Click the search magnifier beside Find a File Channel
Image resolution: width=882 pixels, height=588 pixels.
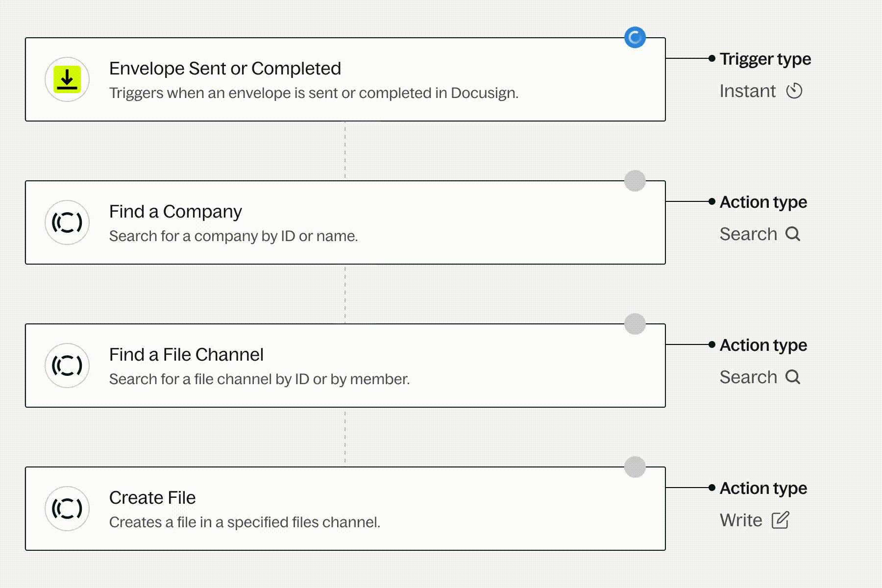(x=793, y=377)
